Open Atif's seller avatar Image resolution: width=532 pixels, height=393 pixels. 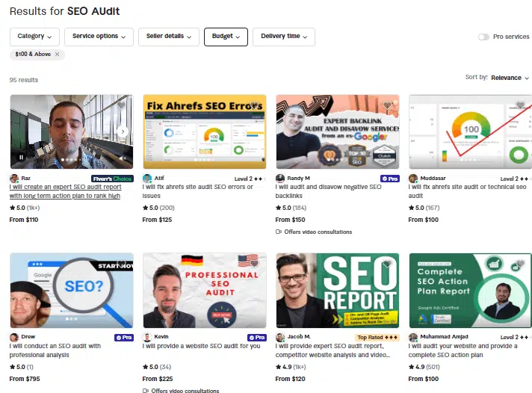coord(147,178)
